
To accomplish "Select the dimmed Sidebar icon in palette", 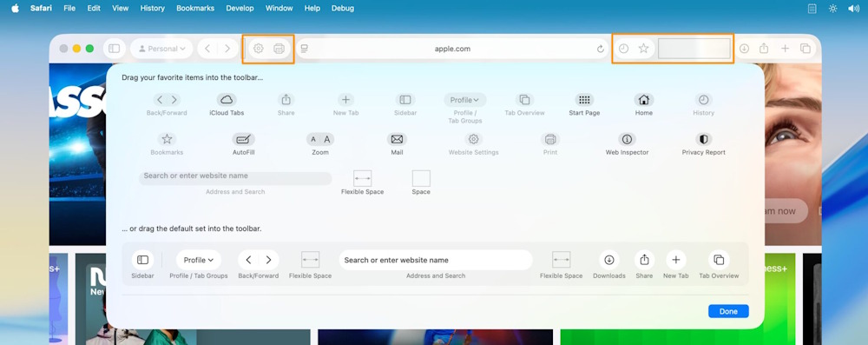I will (405, 100).
